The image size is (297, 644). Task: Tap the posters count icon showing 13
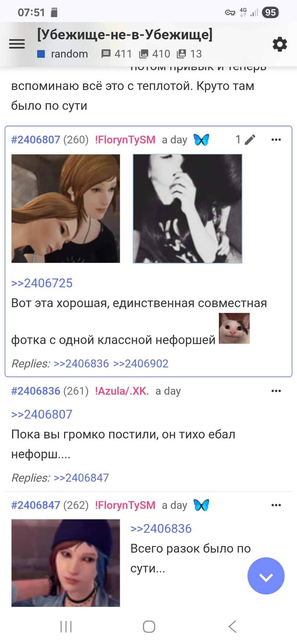coord(182,54)
